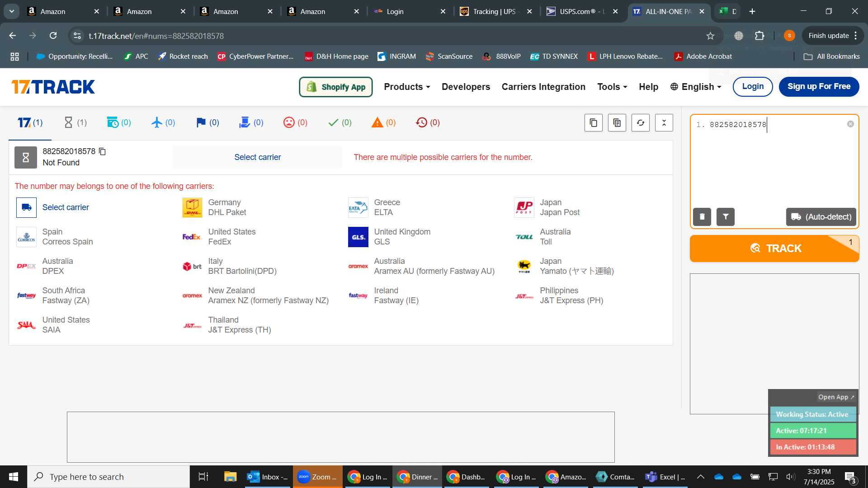Open the Alert warning triangle tab
This screenshot has height=488, width=868.
click(384, 122)
